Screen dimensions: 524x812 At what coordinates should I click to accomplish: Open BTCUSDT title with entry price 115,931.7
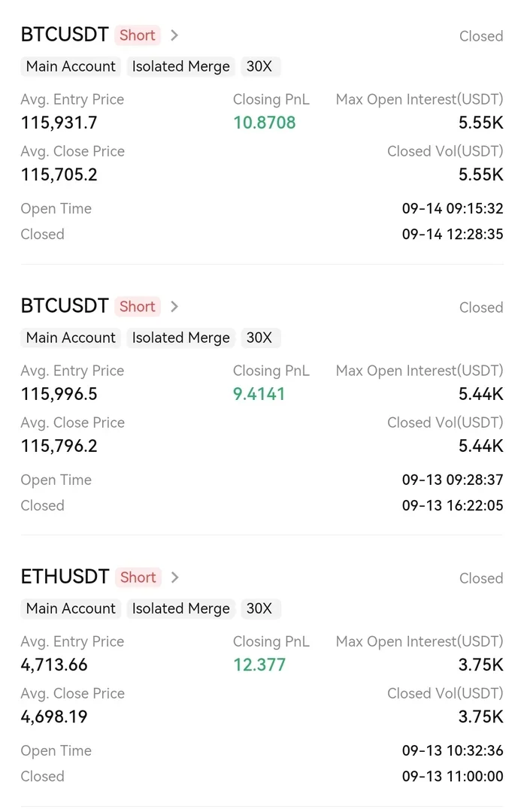pyautogui.click(x=65, y=35)
